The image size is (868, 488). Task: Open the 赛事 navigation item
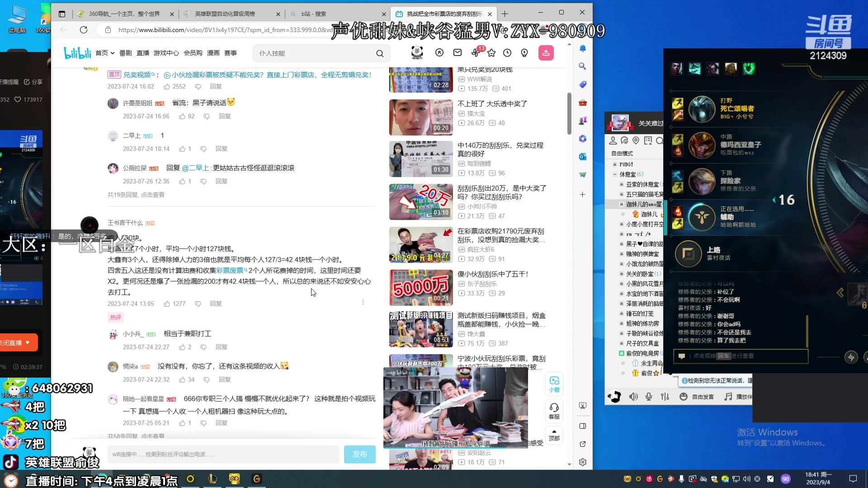tap(231, 53)
